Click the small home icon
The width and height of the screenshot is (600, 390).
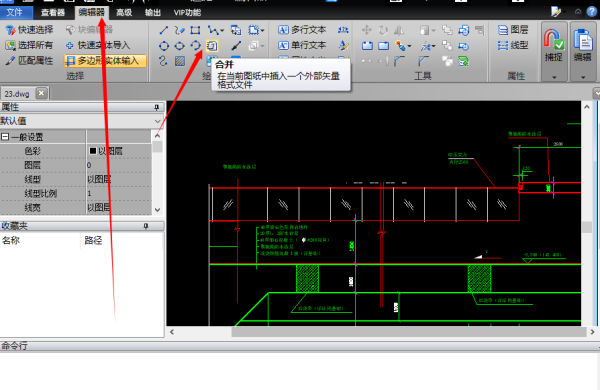(578, 11)
